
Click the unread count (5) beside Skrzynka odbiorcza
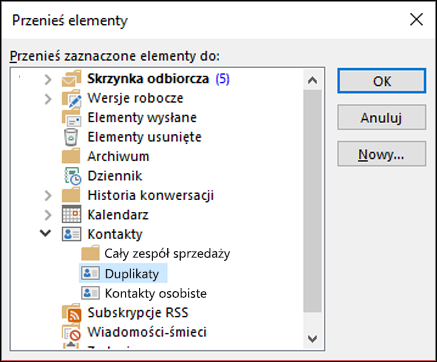coord(222,79)
